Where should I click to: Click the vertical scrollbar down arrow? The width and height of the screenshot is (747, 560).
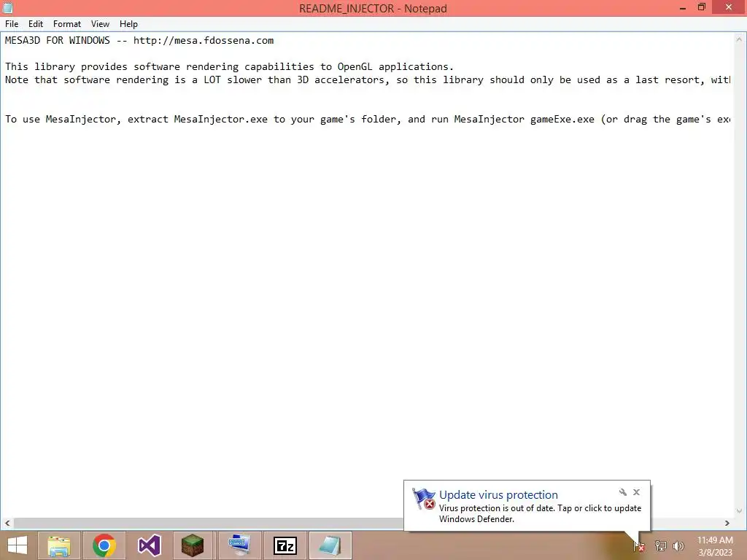(x=739, y=511)
